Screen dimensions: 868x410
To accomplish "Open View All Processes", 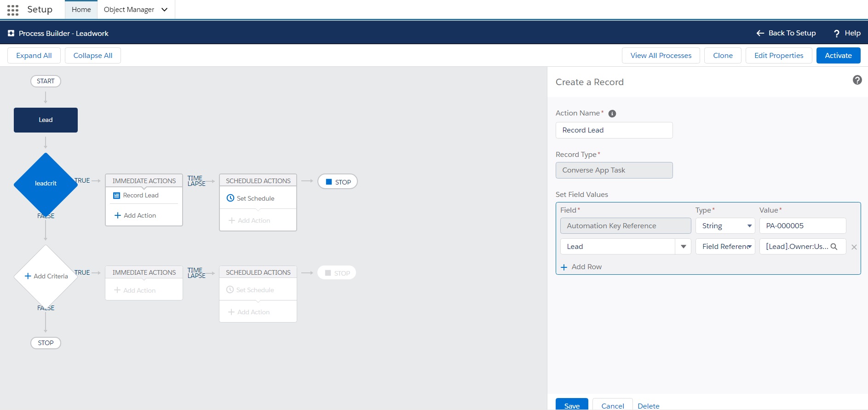I will (x=661, y=56).
